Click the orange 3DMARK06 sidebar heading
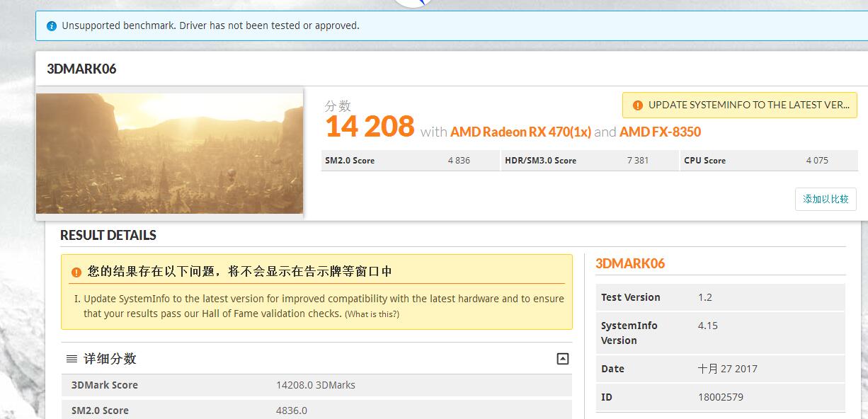Viewport: 868px width, 419px height. coord(630,263)
